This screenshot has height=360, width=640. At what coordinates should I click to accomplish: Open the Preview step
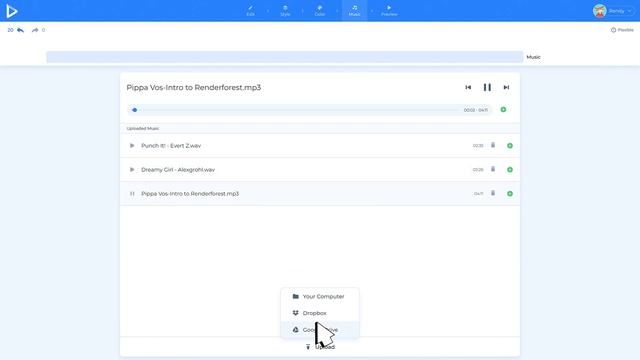pos(389,11)
